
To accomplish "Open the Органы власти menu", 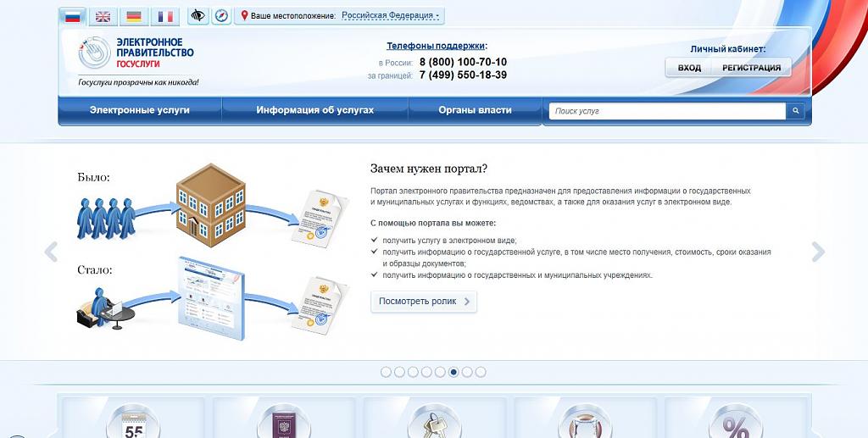I will [475, 110].
